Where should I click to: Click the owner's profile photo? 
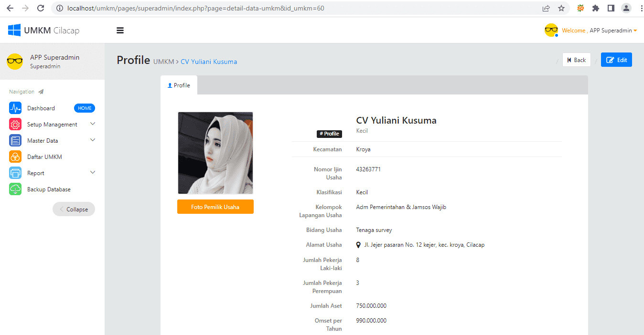(x=215, y=153)
